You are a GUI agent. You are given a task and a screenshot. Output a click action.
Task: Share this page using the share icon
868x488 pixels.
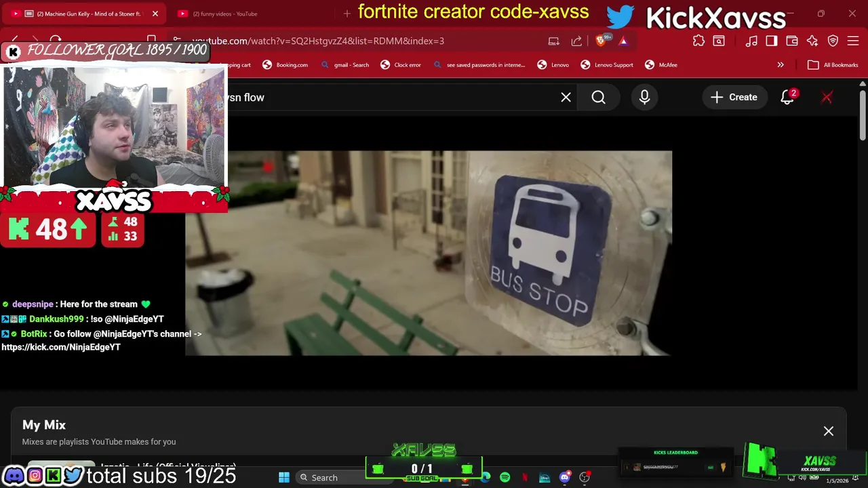coord(576,41)
